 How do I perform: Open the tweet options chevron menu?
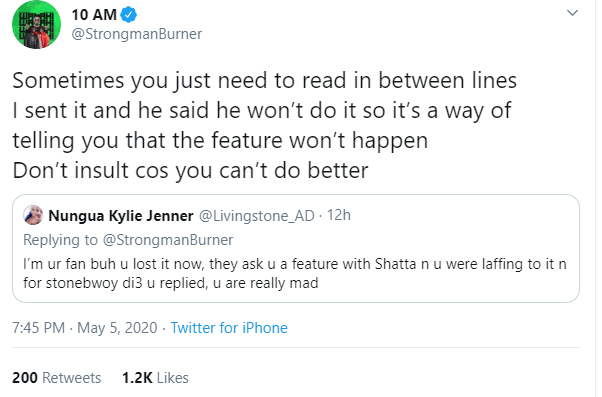(572, 13)
